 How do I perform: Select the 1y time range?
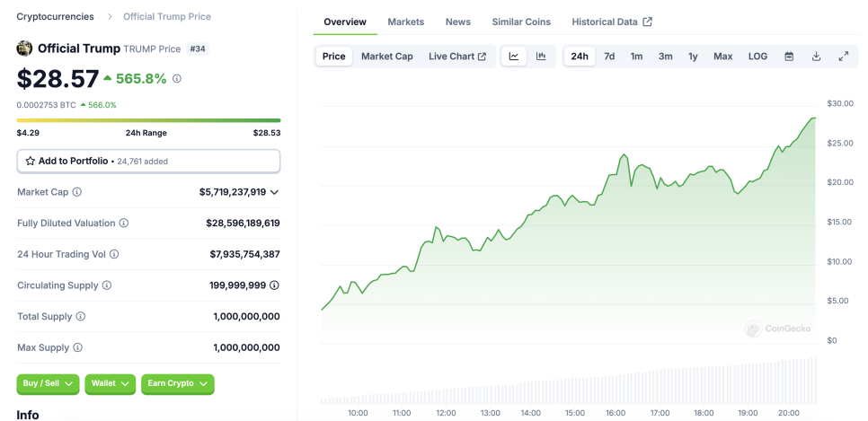tap(693, 57)
